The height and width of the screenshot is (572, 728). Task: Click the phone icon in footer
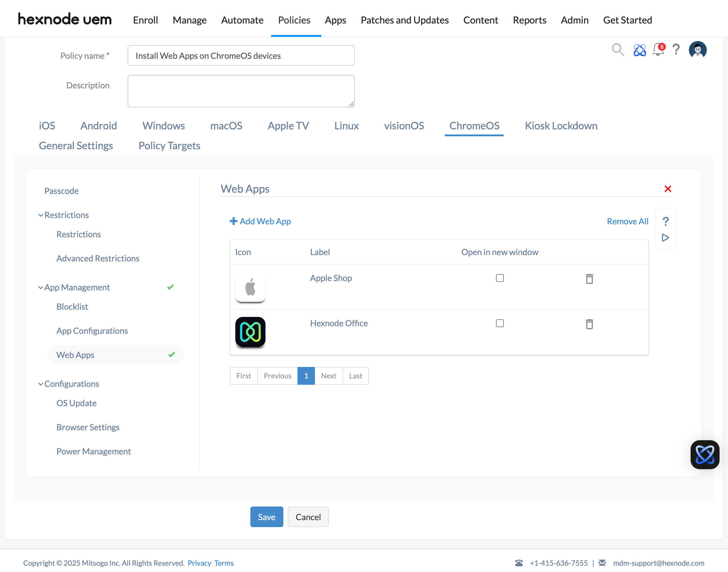519,563
